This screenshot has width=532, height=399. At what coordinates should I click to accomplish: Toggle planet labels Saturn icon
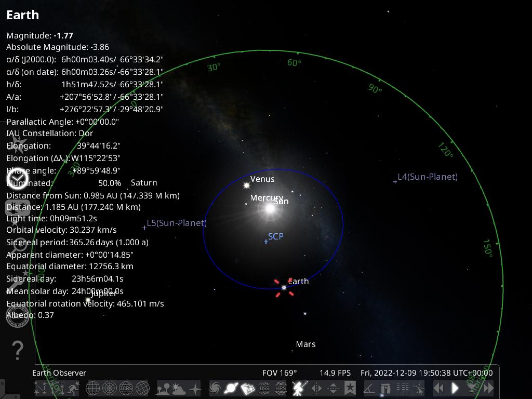coord(231,388)
